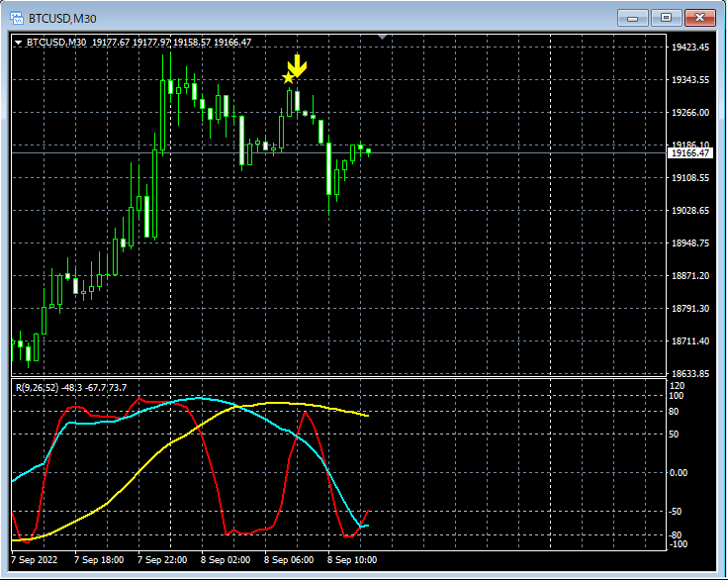Click the yellow star marker on chart
Screen dimensions: 728x580
pos(288,77)
